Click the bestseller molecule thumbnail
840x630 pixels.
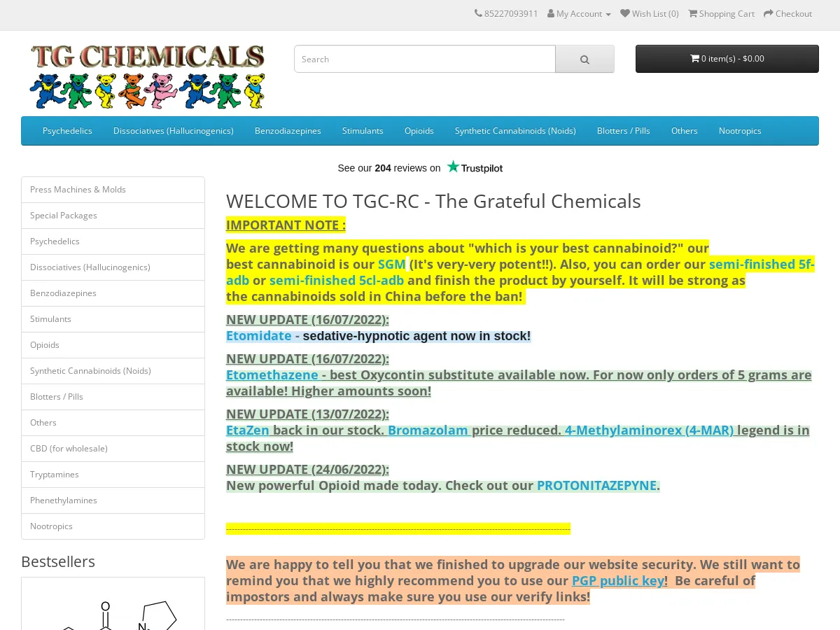[113, 612]
